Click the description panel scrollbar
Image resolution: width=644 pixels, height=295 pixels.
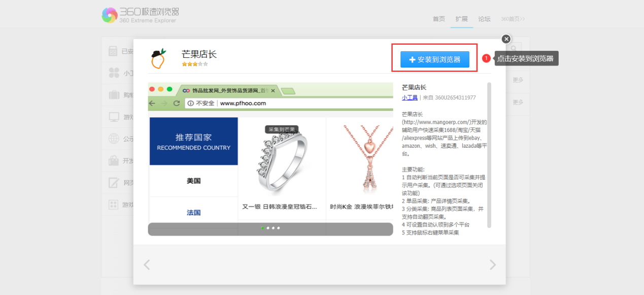489,155
